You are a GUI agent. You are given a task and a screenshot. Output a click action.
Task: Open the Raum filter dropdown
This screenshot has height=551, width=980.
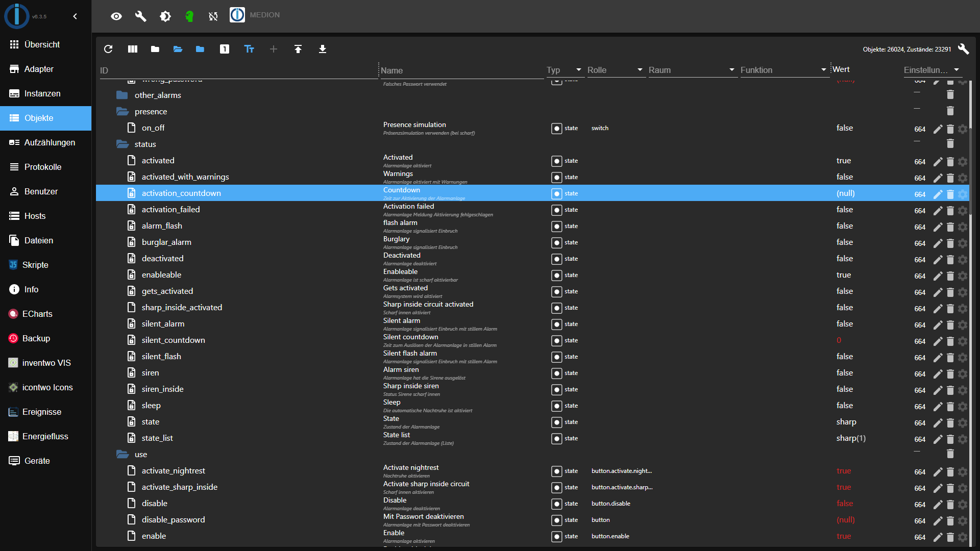tap(692, 70)
